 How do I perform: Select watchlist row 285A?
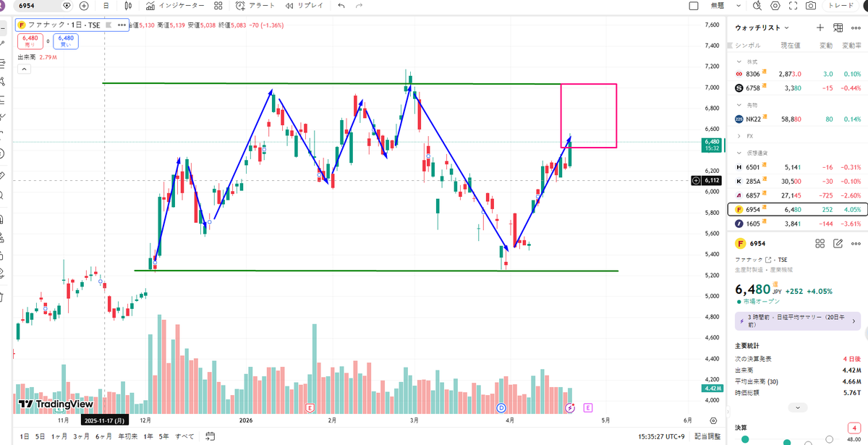pos(798,181)
